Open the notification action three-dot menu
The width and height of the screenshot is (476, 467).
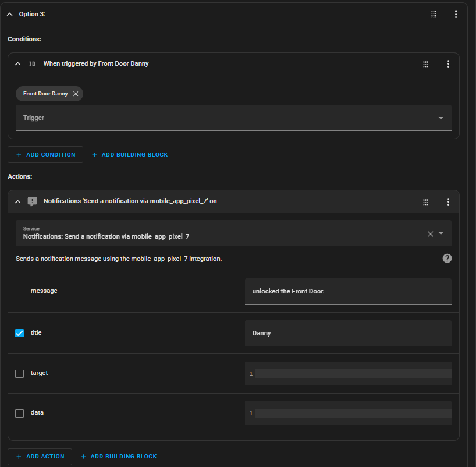pos(448,201)
